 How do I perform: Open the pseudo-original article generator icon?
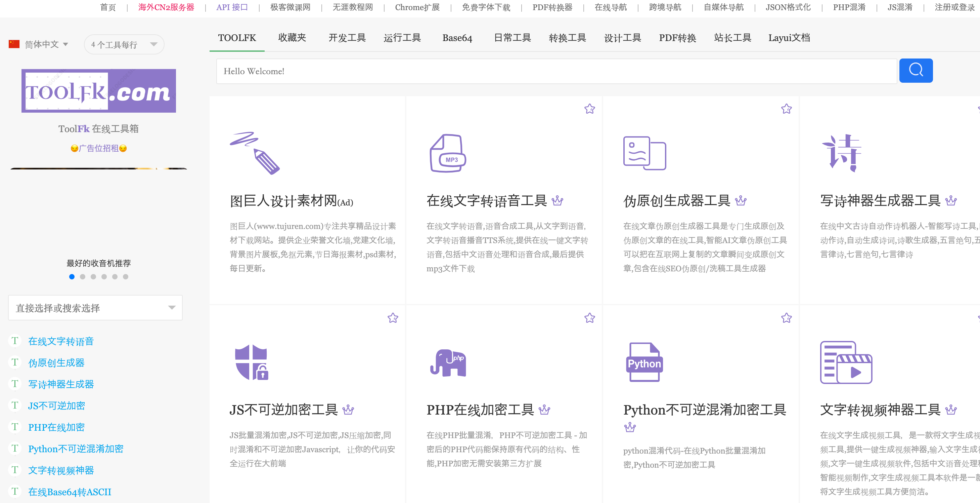[x=644, y=153]
